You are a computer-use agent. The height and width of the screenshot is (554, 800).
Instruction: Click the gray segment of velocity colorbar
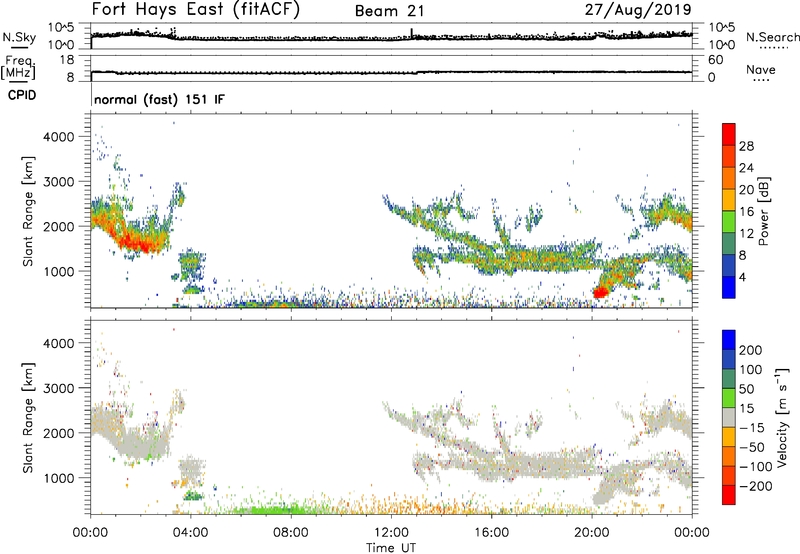[x=729, y=417]
